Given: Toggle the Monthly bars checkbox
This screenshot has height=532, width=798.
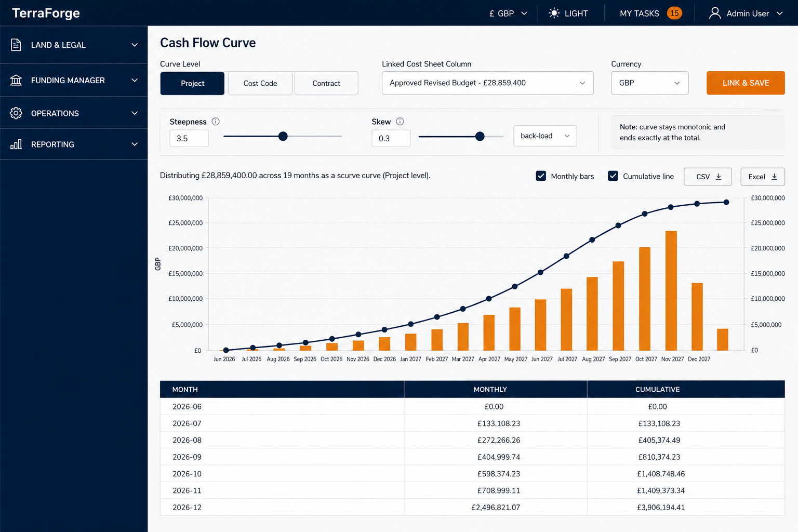Looking at the screenshot, I should click(541, 176).
